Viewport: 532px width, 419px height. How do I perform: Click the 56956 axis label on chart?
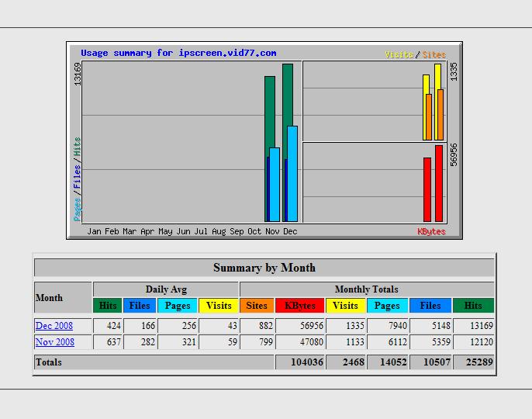[x=454, y=154]
